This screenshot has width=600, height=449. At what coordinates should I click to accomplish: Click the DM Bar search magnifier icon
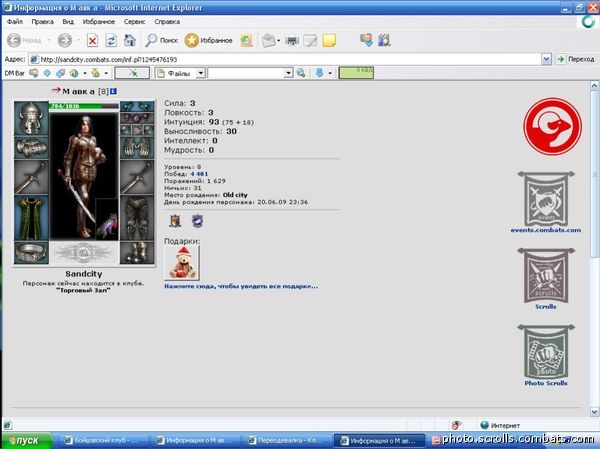point(301,73)
